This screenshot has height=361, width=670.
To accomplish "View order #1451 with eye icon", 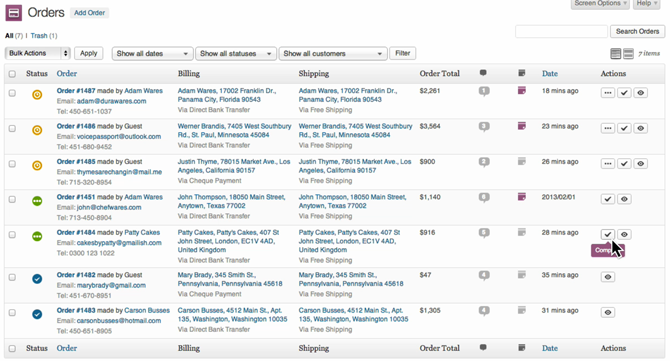I will tap(624, 199).
